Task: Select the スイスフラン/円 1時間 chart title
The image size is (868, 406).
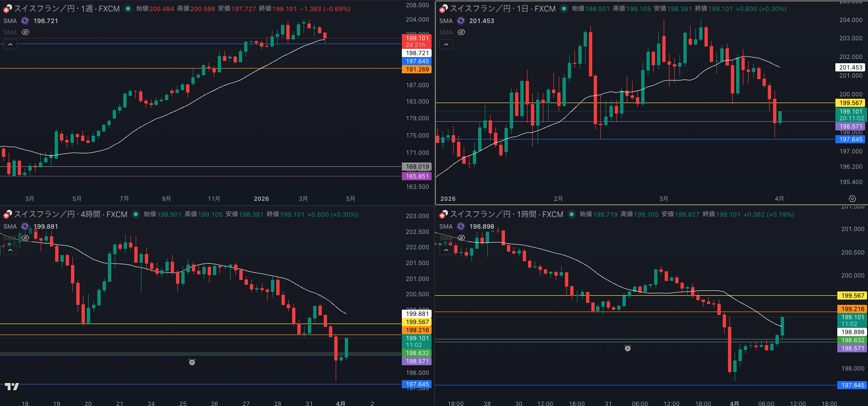Action: (506, 214)
